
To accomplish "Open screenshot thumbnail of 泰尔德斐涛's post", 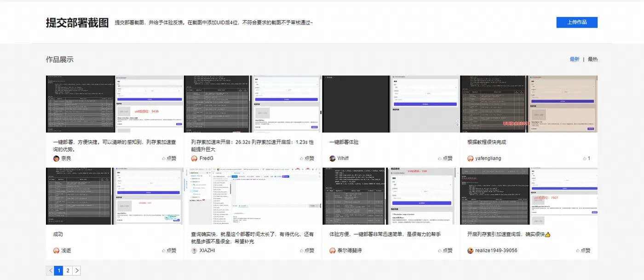I will point(391,196).
